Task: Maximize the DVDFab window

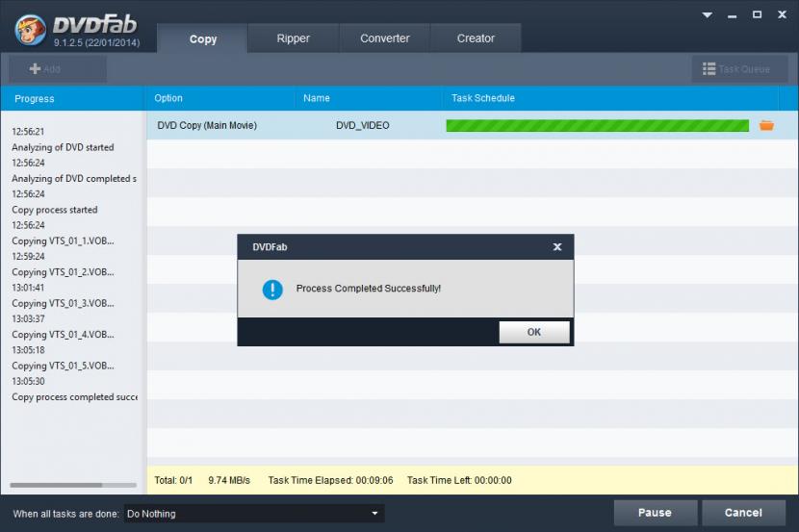Action: click(758, 14)
